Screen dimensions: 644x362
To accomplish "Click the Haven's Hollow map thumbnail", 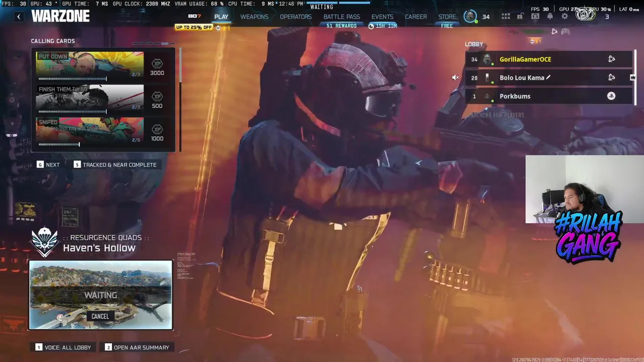I will (101, 295).
